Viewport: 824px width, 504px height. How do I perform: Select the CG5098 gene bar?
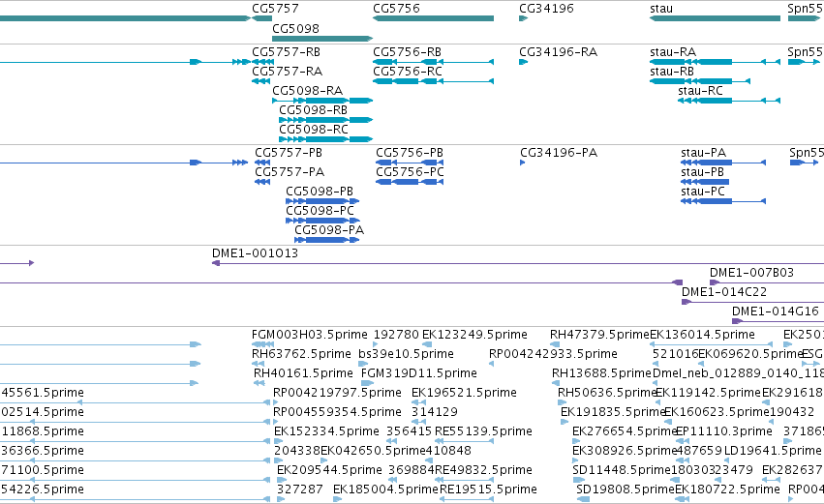click(x=322, y=39)
